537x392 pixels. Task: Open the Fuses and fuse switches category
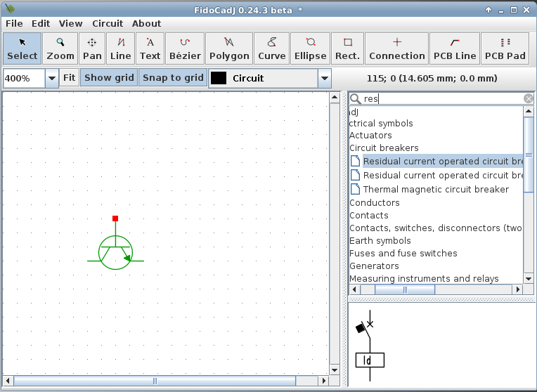pos(403,254)
